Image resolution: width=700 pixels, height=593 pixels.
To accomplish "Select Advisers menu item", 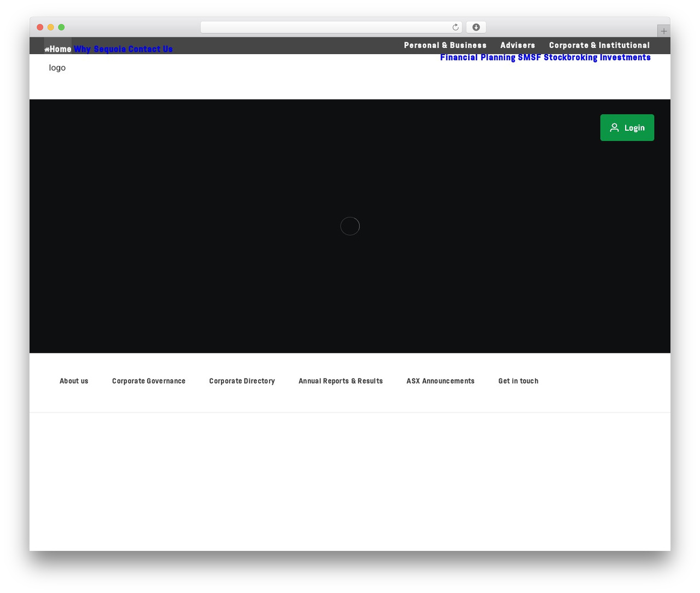I will point(517,45).
